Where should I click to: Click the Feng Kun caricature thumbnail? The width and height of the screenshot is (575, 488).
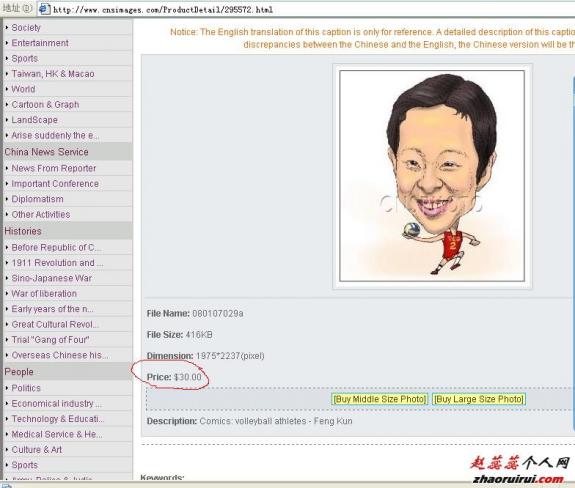(x=432, y=176)
